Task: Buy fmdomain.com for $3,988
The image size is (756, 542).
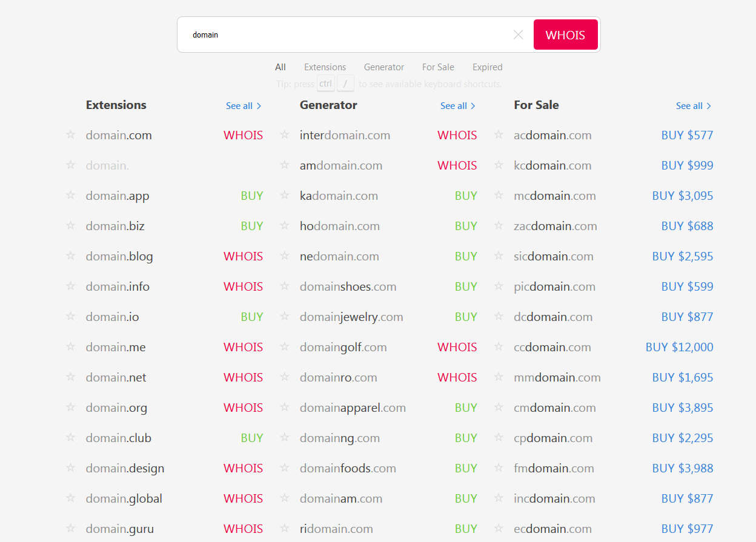Action: (683, 468)
